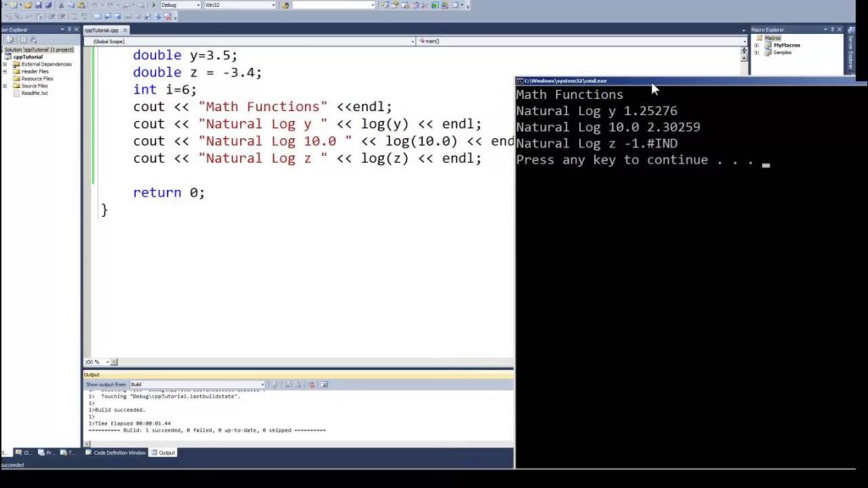Click the Paste icon in main toolbar
The image size is (868, 488).
click(81, 5)
